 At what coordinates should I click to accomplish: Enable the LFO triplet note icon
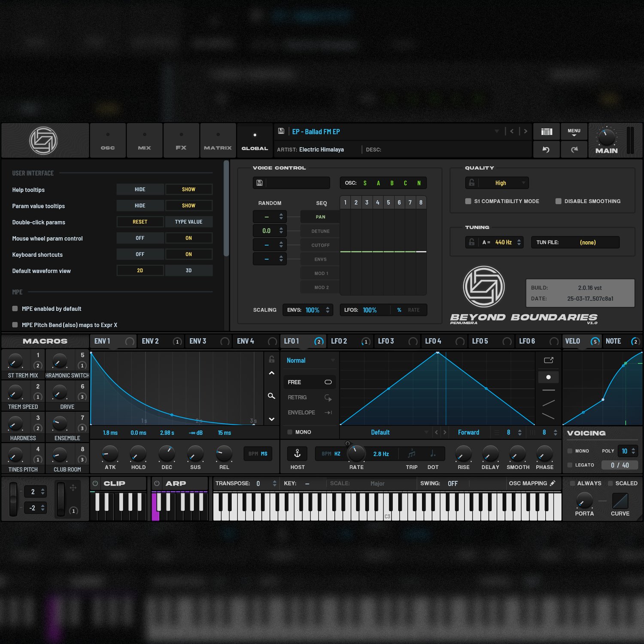click(411, 453)
